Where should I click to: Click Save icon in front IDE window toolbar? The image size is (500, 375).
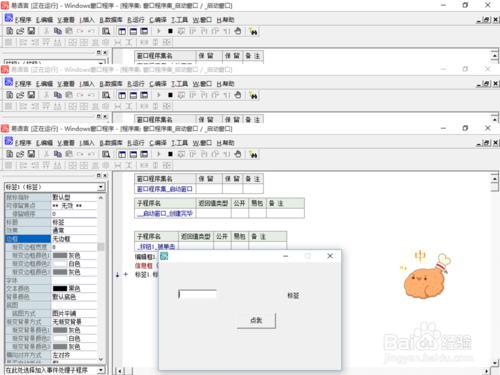pos(31,154)
